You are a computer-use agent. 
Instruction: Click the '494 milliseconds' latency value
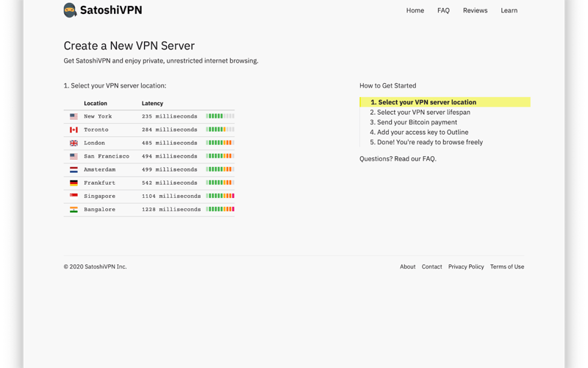[x=170, y=156]
